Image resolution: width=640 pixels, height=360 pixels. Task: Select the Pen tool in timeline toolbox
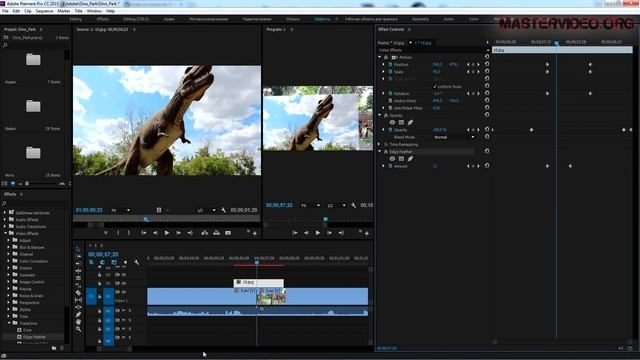[78, 314]
